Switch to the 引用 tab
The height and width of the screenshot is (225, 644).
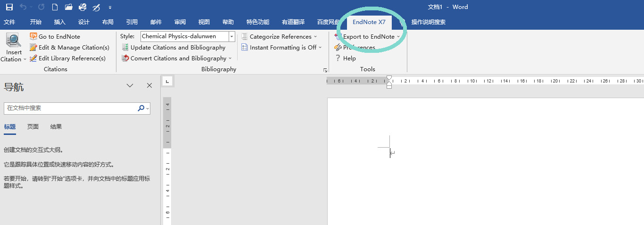click(132, 22)
